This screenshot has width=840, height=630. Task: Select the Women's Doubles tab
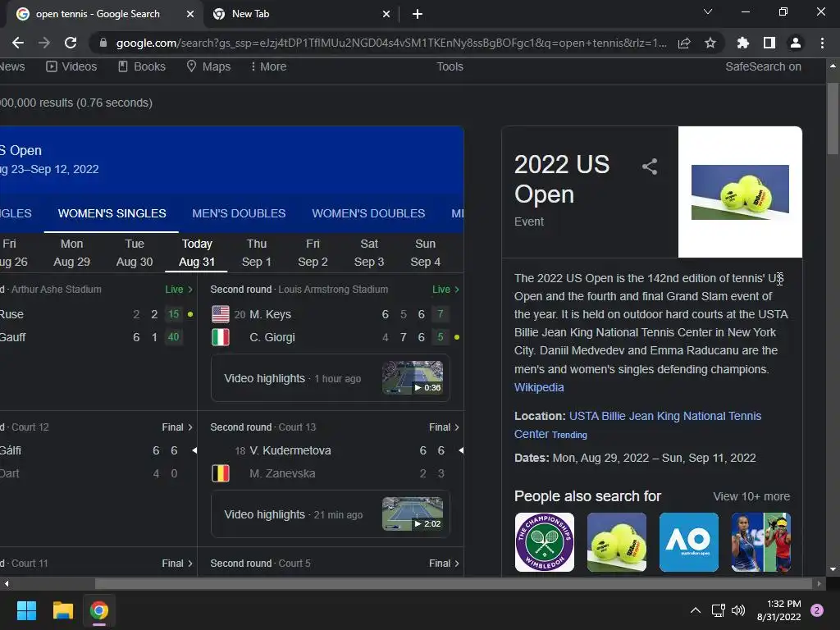[x=368, y=213]
